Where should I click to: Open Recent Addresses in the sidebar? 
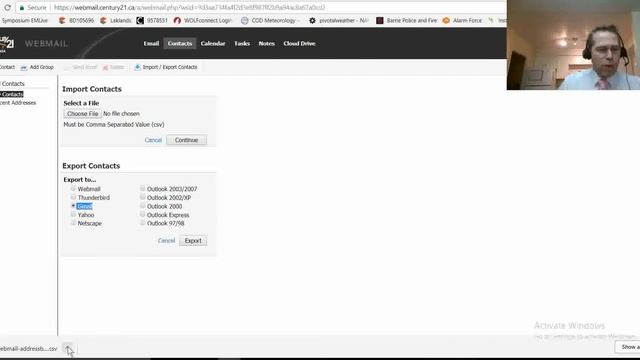[x=18, y=103]
